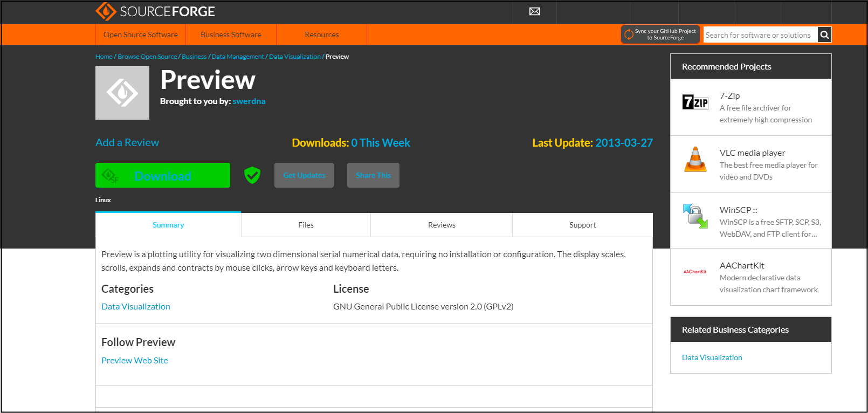
Task: Select the Summary tab
Action: tap(168, 225)
